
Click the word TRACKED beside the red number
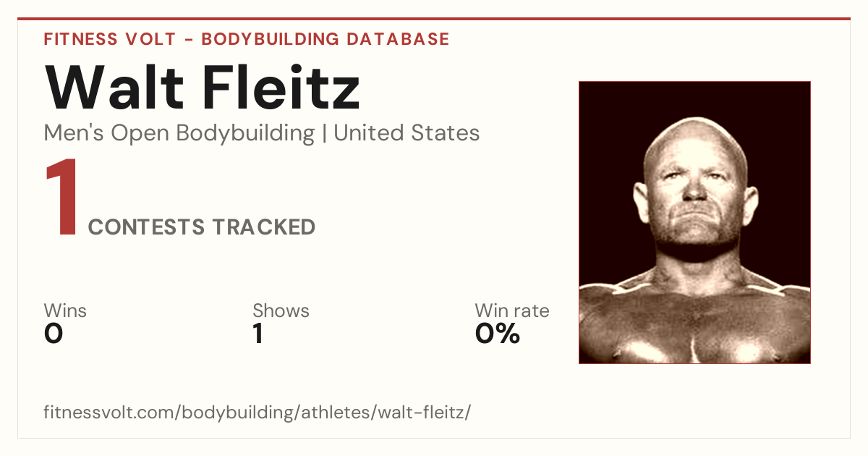pyautogui.click(x=263, y=227)
